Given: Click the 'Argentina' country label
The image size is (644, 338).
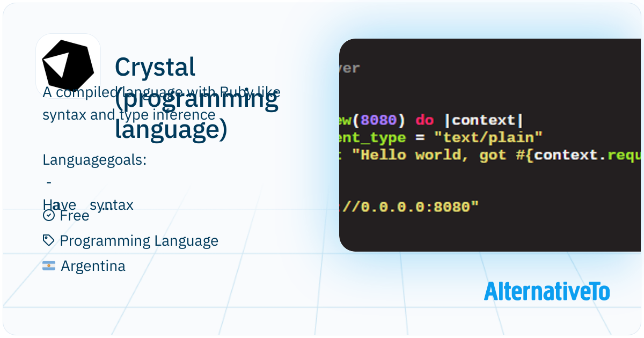Looking at the screenshot, I should tap(93, 266).
